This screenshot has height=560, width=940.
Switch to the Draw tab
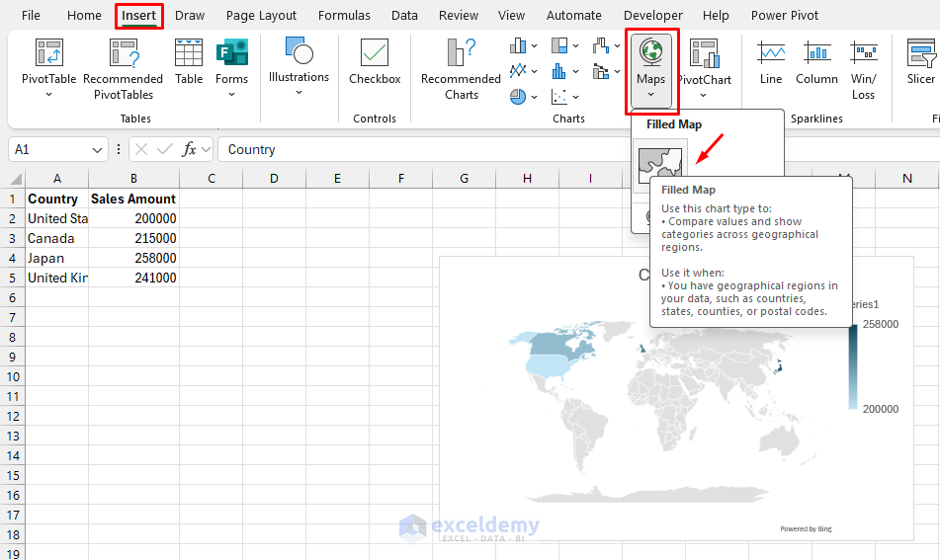tap(190, 16)
